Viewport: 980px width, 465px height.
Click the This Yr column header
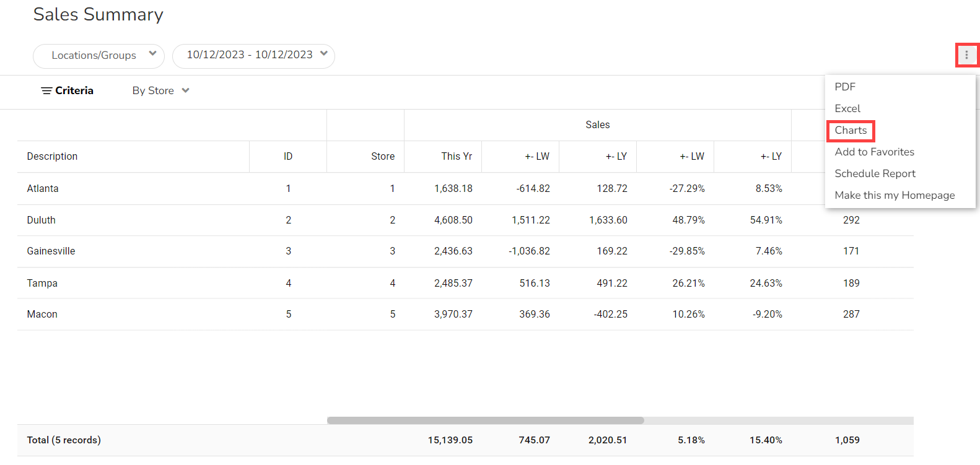(457, 157)
